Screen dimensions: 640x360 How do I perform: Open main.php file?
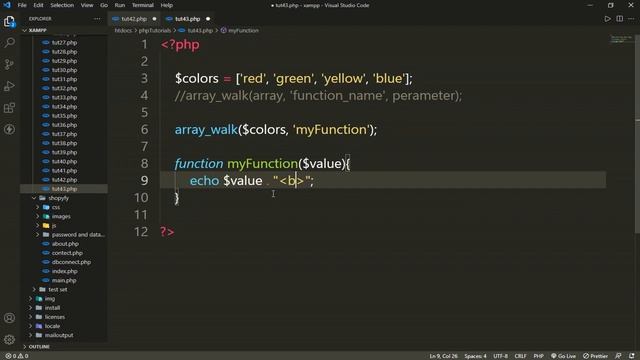(x=64, y=280)
